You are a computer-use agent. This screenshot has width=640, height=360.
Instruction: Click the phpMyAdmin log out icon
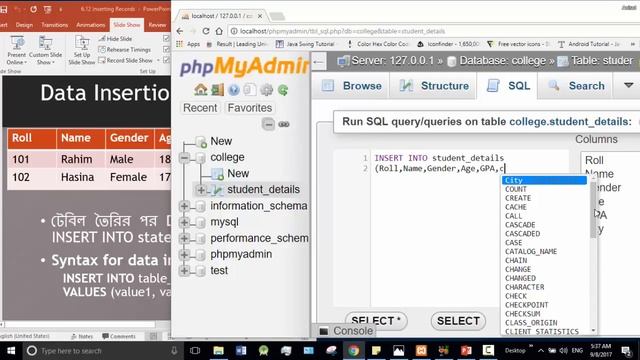click(217, 89)
